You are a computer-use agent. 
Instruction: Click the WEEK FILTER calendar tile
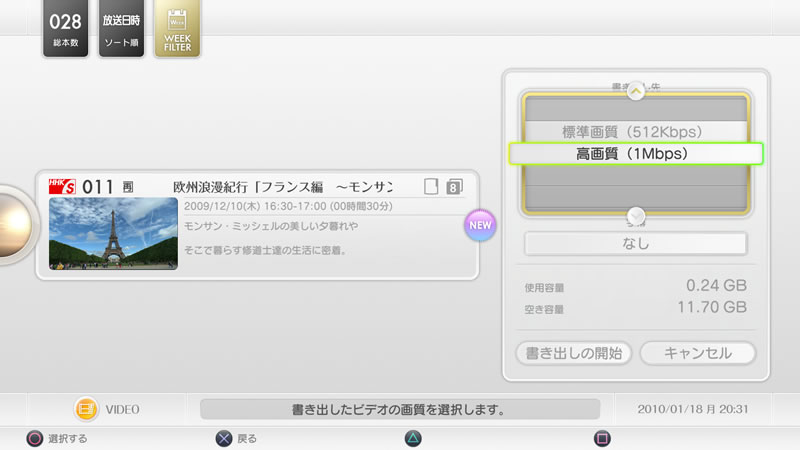click(x=177, y=27)
